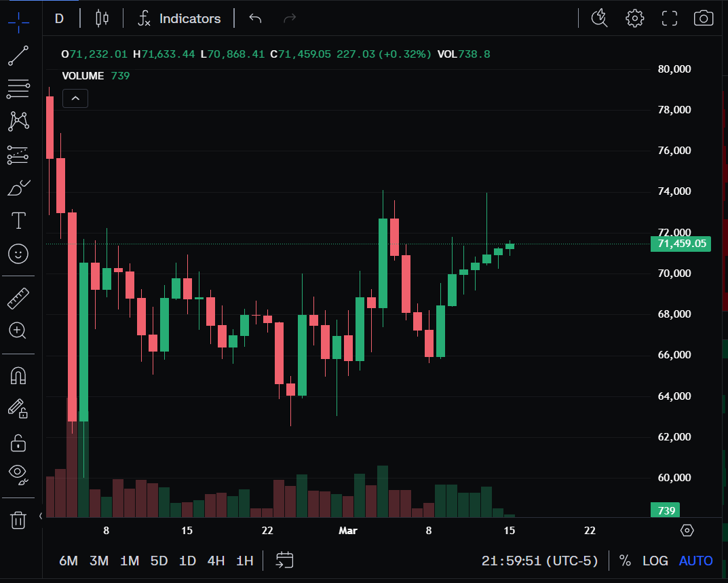Collapse the left drawing toolbar
The width and height of the screenshot is (728, 583).
(41, 516)
